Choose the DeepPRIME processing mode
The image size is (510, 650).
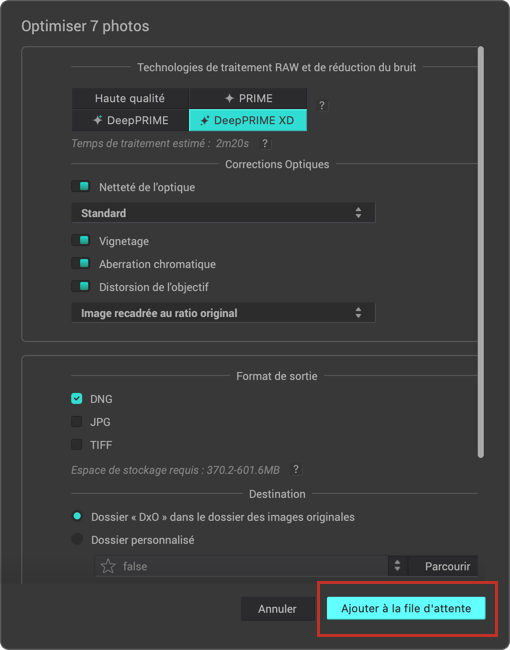click(130, 120)
